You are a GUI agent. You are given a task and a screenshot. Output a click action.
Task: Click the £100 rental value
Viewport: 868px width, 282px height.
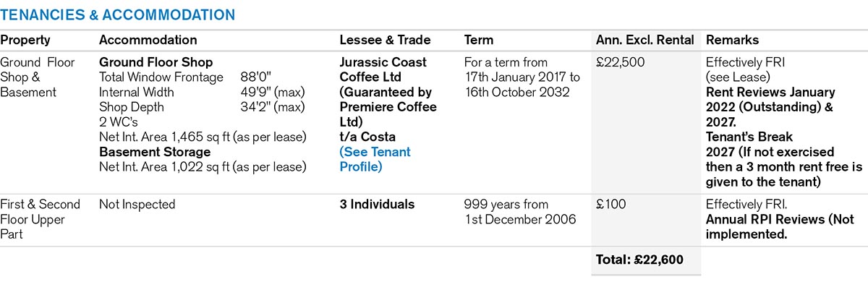(610, 205)
